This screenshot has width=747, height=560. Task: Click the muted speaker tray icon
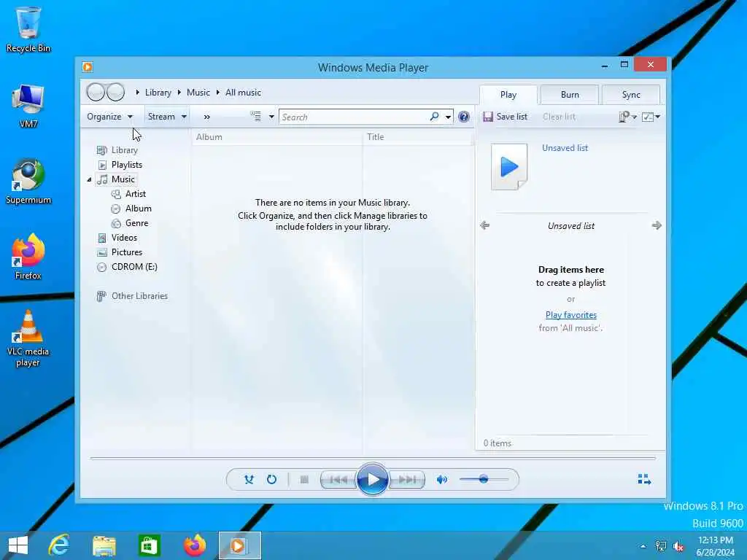(678, 546)
